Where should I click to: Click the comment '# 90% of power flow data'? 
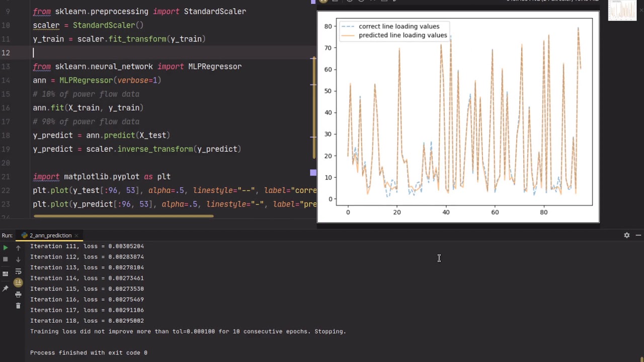[86, 122]
